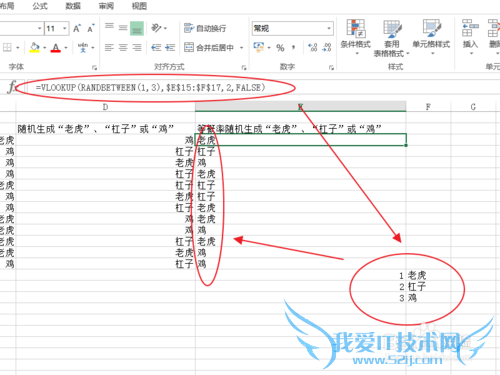Viewport: 500px width, 375px height.
Task: Expand the borders dropdown arrow
Action: (18, 48)
